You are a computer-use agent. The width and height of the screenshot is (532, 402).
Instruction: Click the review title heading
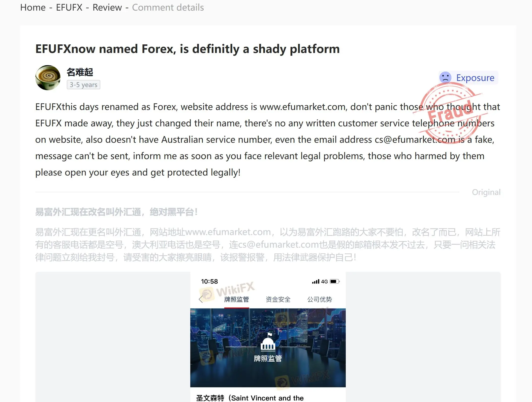click(187, 49)
